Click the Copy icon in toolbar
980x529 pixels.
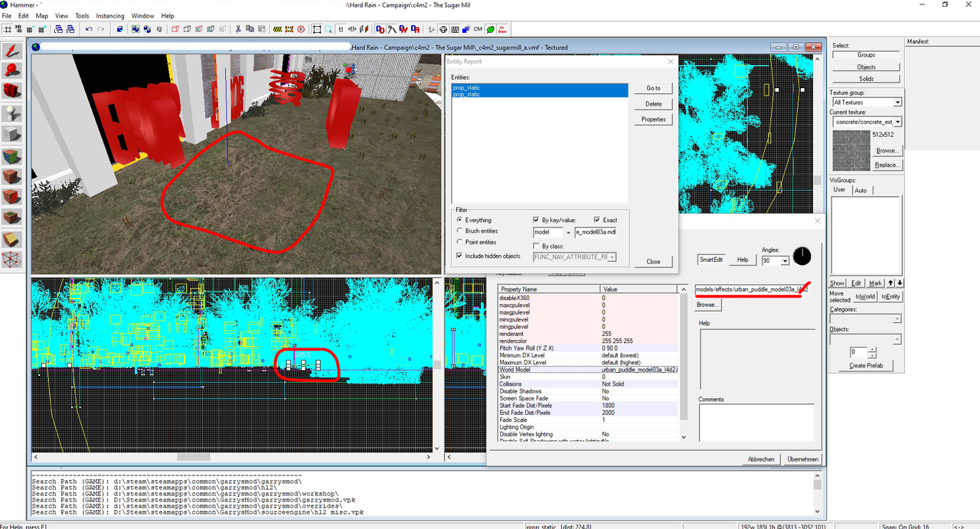coord(250,29)
